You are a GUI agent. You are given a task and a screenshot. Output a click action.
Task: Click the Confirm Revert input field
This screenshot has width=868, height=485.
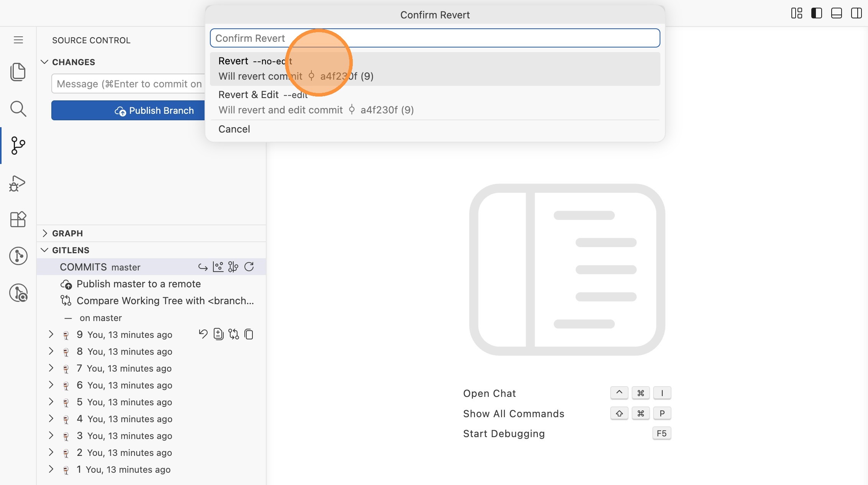434,38
